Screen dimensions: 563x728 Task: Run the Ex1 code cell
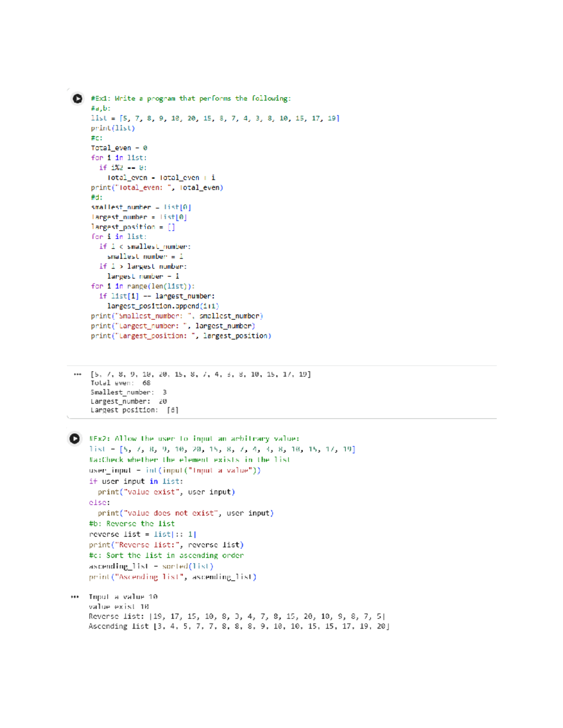click(x=77, y=98)
